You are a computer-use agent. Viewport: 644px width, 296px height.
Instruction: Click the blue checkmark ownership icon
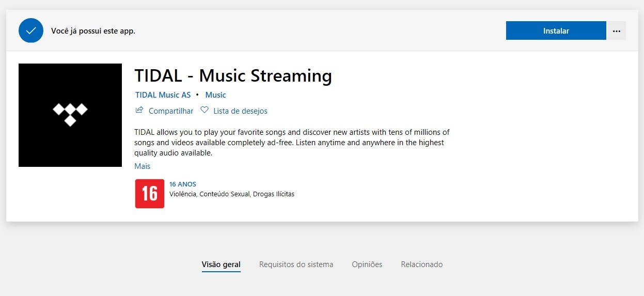pyautogui.click(x=30, y=30)
